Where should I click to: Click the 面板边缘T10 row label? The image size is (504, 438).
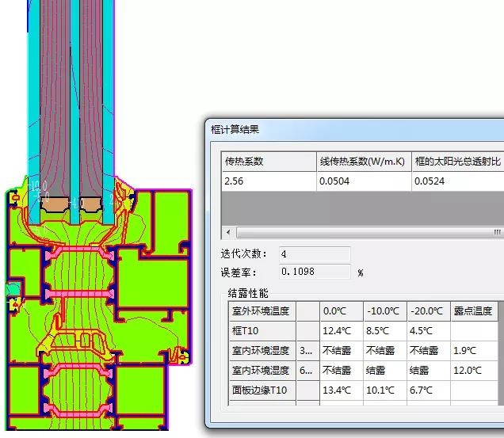point(262,390)
